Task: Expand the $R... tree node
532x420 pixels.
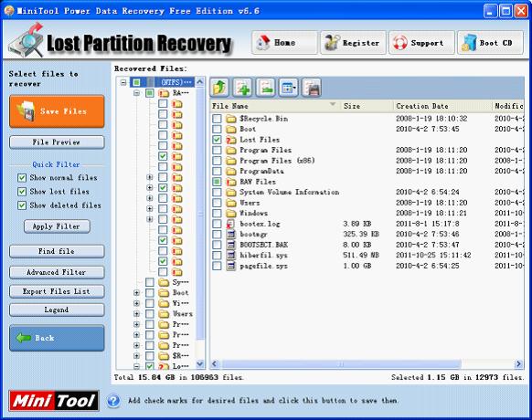Action: 137,356
